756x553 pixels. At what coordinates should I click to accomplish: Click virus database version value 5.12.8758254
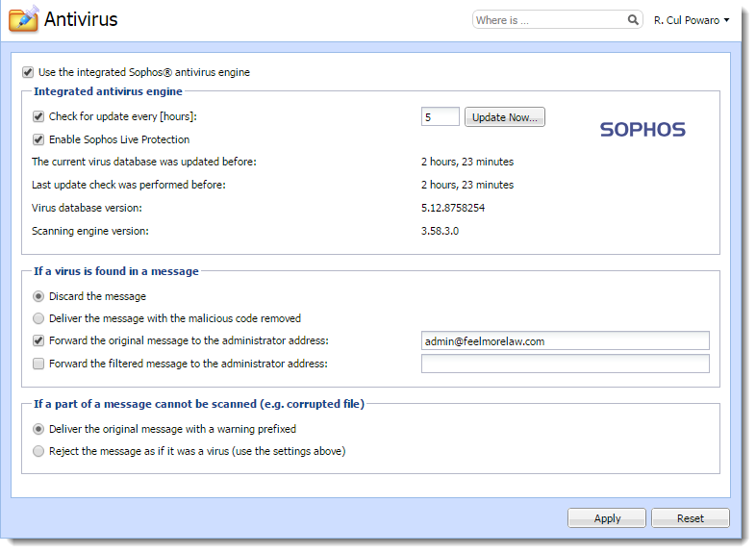coord(453,208)
